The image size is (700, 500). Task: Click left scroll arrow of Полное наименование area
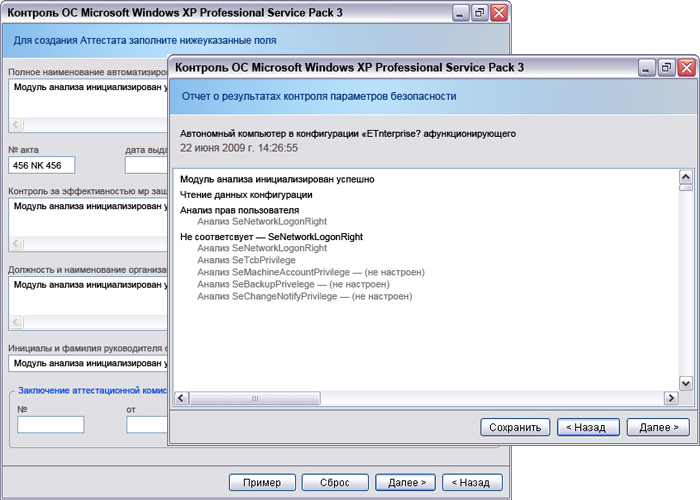click(x=16, y=125)
